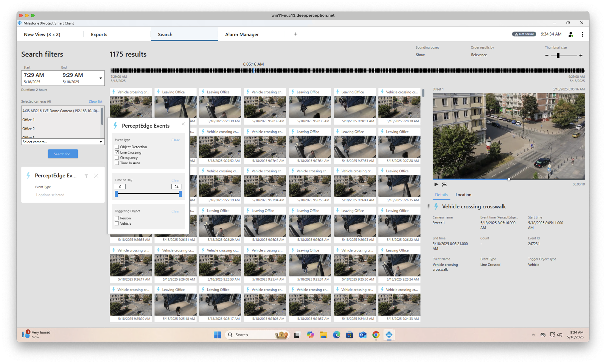Click the video preview progress handle
The image size is (606, 364).
pyautogui.click(x=509, y=179)
